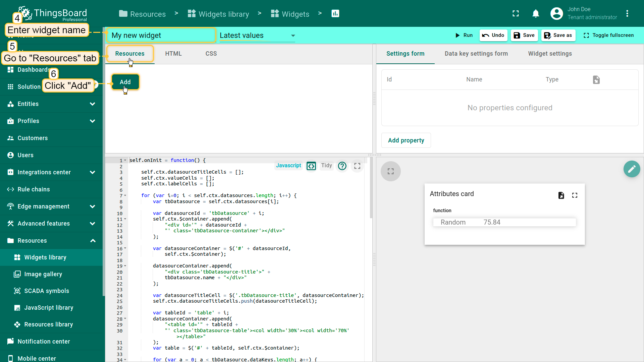Open the notifications bell

(536, 14)
